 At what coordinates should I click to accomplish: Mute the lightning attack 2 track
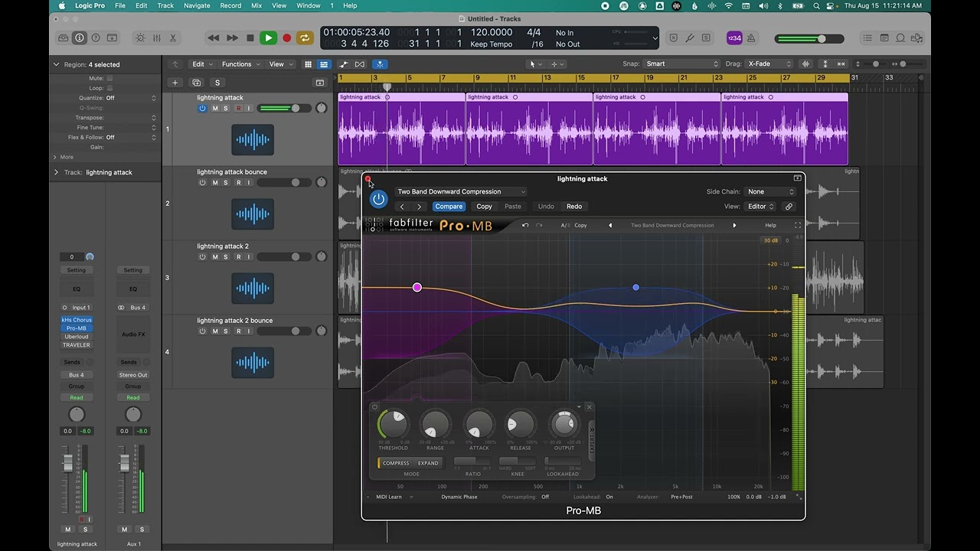[x=215, y=257]
